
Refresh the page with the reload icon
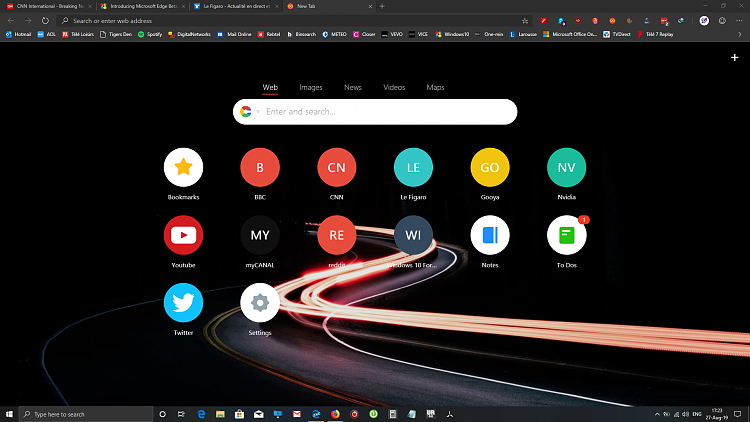click(x=45, y=21)
